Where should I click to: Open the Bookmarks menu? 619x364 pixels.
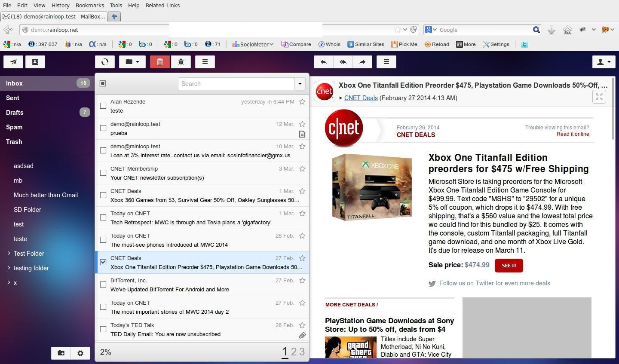pos(89,5)
